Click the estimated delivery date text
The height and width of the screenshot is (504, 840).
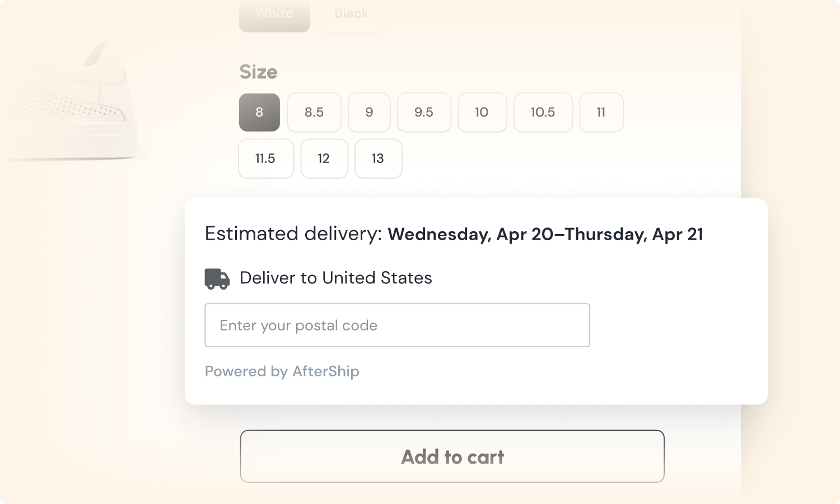pos(545,234)
